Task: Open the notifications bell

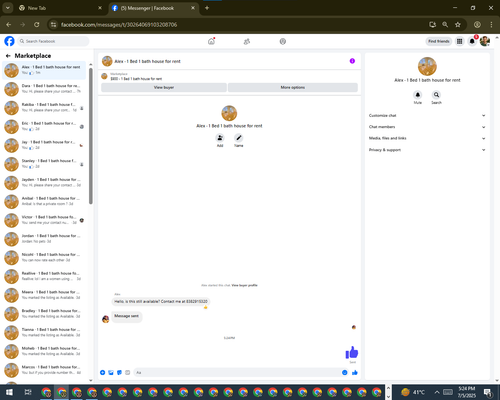Action: (472, 41)
